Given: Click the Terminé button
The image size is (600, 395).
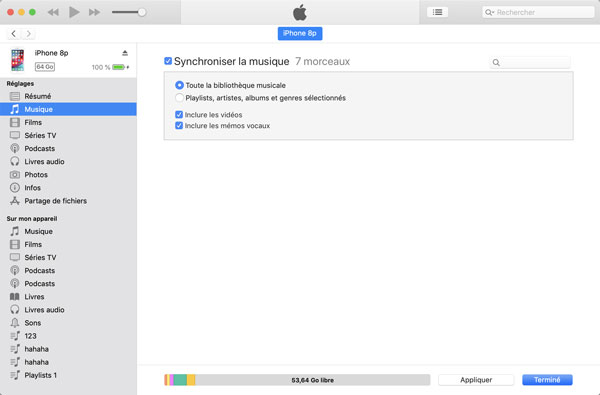Looking at the screenshot, I should pos(547,380).
